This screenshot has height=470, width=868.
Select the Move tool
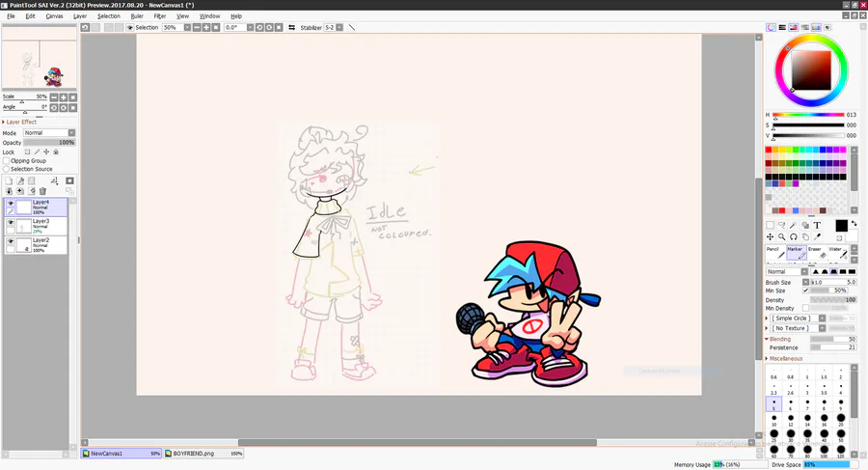pos(770,236)
